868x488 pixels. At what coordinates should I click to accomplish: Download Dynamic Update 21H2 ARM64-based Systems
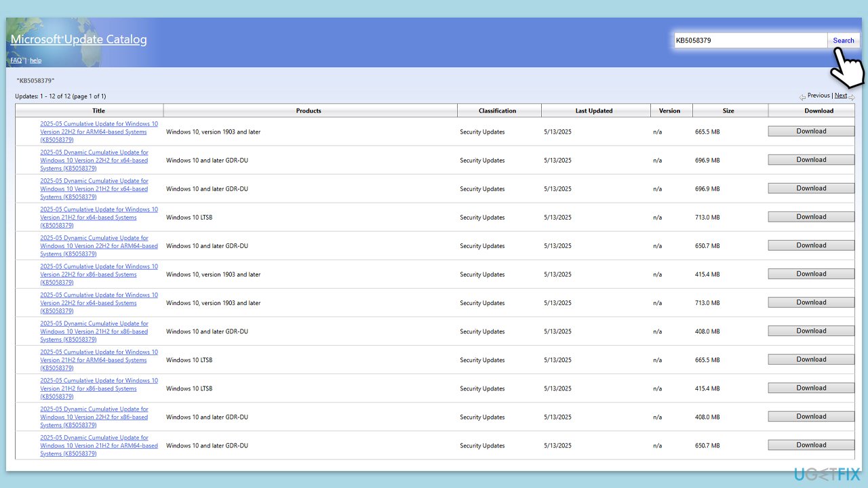[x=811, y=445]
